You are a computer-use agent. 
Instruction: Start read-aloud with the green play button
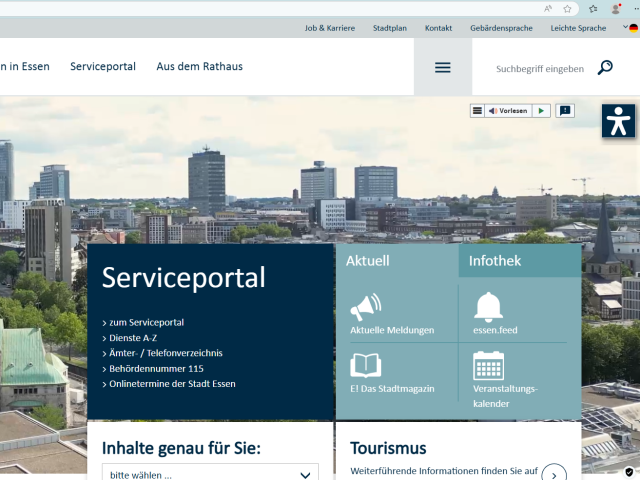point(541,111)
